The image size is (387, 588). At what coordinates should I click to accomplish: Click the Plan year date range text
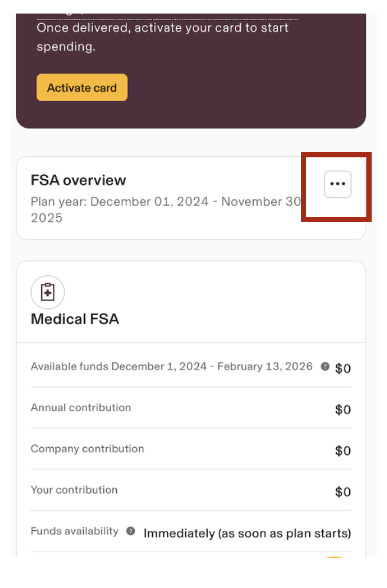[166, 210]
